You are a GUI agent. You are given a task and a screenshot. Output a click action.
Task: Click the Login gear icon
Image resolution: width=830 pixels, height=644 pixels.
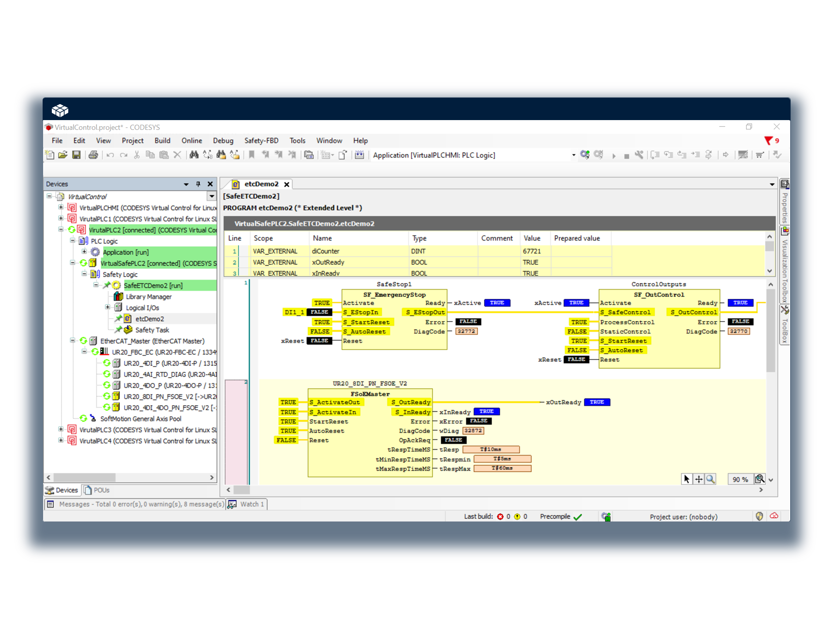(x=585, y=155)
